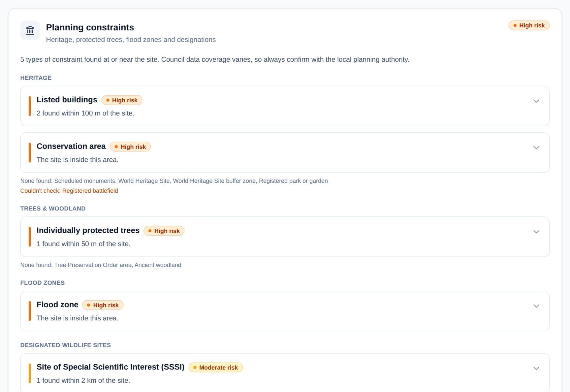Click the None found Tree Preservation Order note
570x392 pixels.
101,265
